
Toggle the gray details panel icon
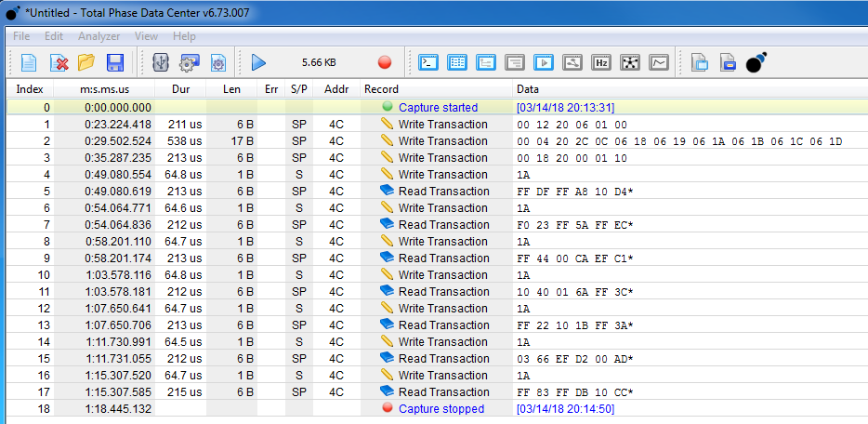pyautogui.click(x=515, y=62)
